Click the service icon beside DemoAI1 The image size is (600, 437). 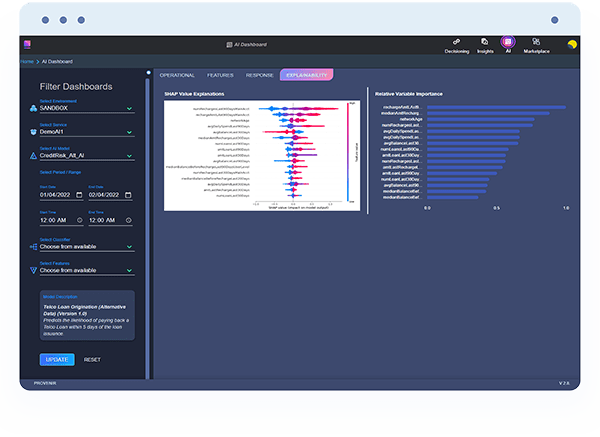[x=33, y=132]
